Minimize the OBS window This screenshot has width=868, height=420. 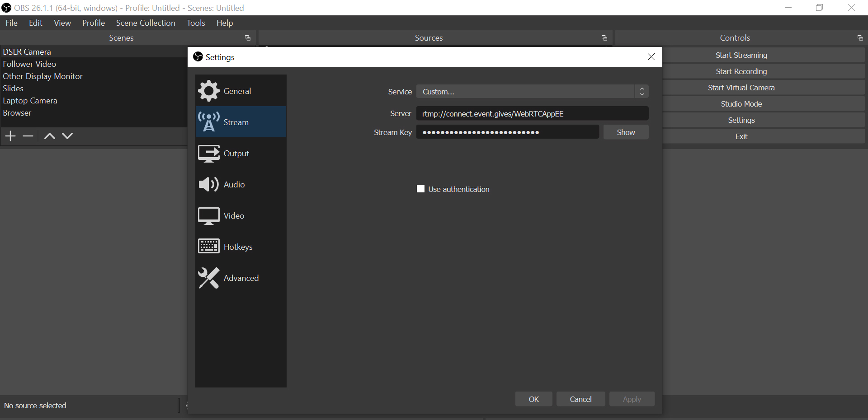click(x=788, y=8)
